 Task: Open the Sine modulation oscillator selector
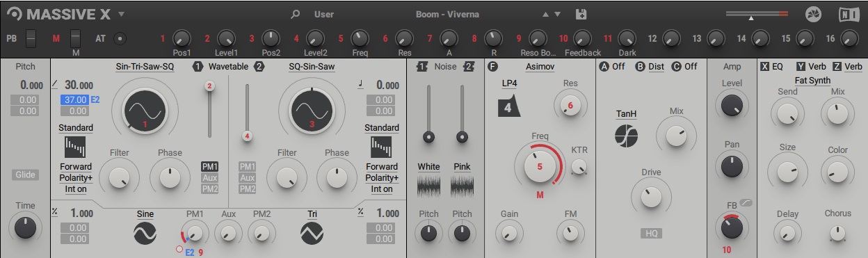pyautogui.click(x=145, y=213)
